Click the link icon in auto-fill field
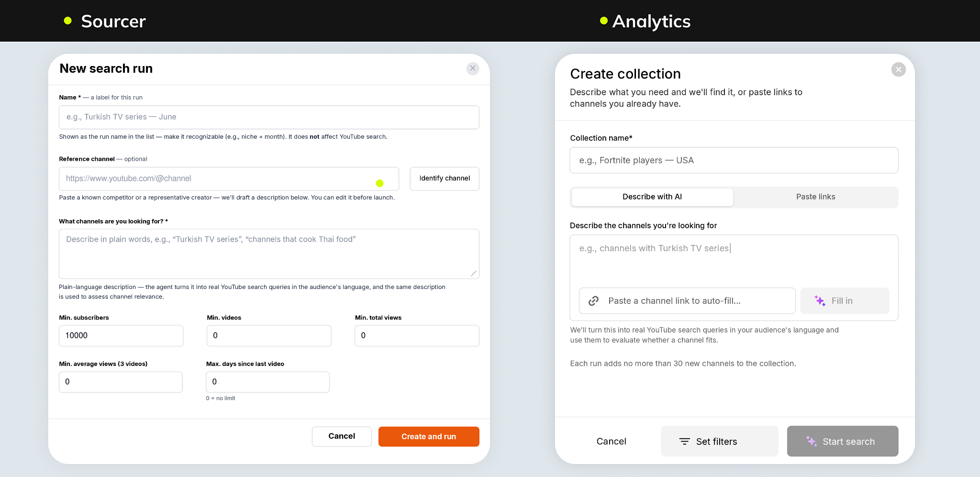Viewport: 980px width, 477px height. coord(593,301)
